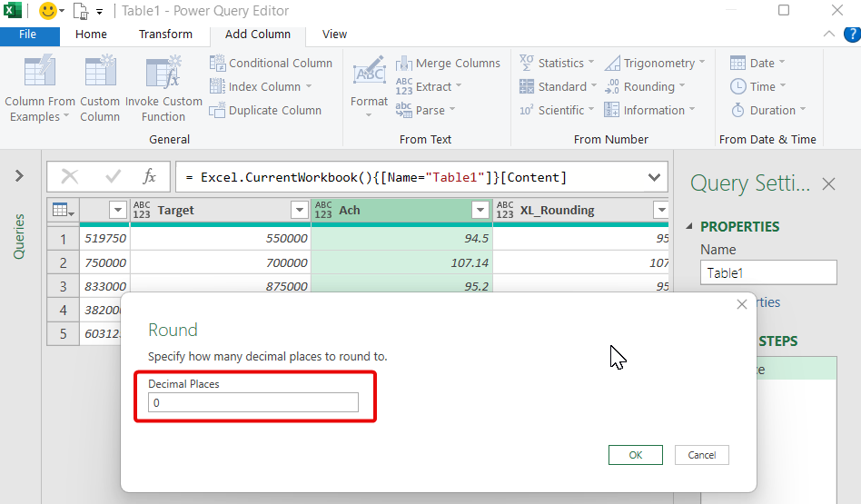Select Invoke Custom Function icon

pyautogui.click(x=163, y=73)
